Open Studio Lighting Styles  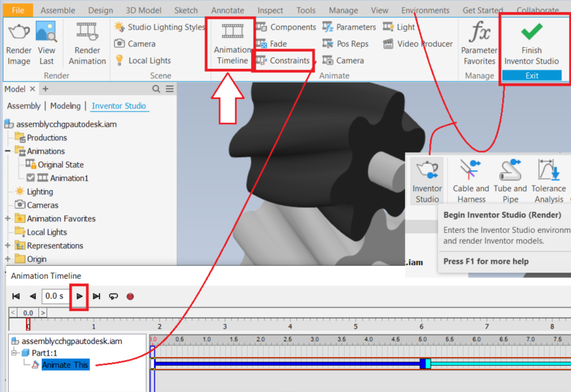pyautogui.click(x=159, y=27)
